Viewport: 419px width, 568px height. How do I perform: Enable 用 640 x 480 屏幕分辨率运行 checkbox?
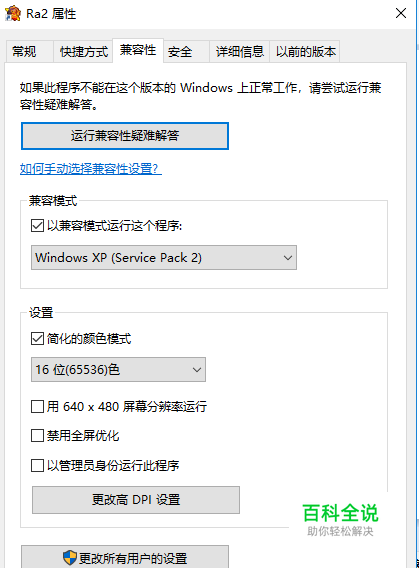click(37, 406)
